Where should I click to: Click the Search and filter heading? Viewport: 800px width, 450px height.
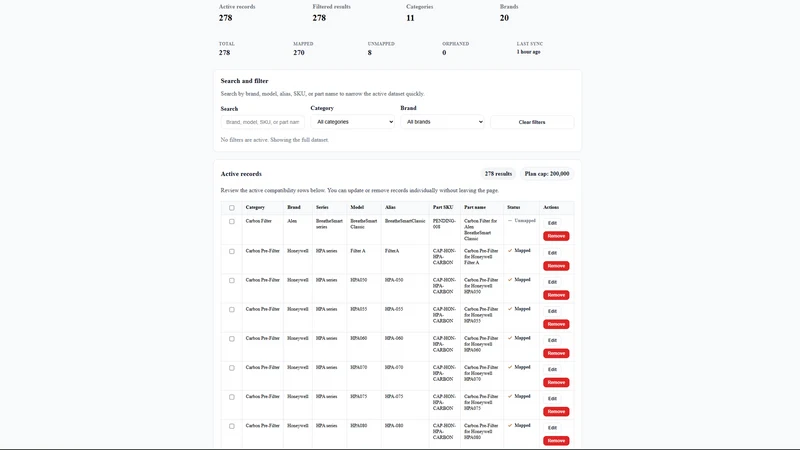coord(244,81)
